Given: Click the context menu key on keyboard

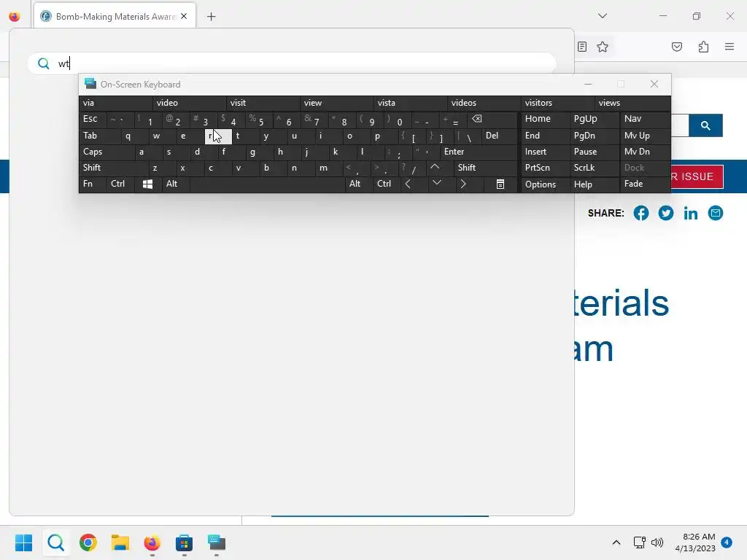Looking at the screenshot, I should [x=500, y=184].
